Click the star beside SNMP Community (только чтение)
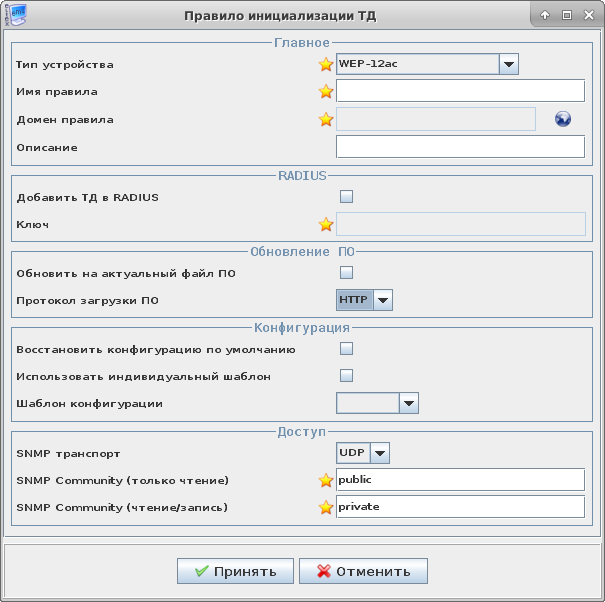Image resolution: width=605 pixels, height=602 pixels. tap(325, 480)
